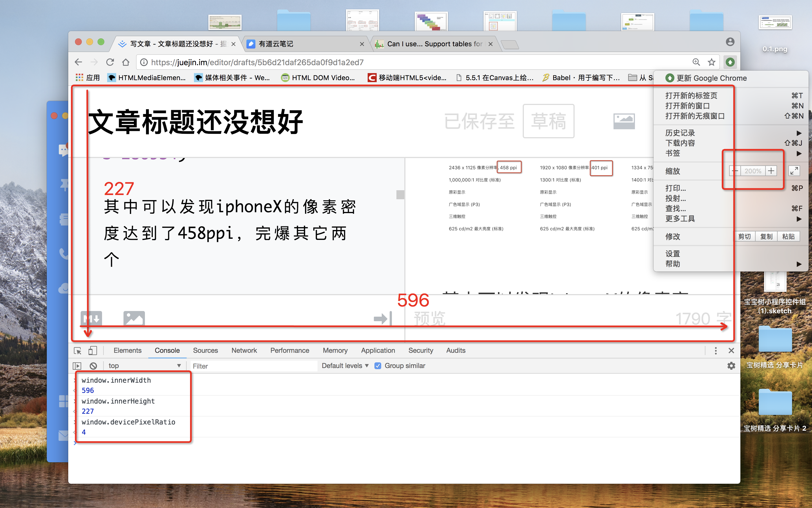Viewport: 812px width, 508px height.
Task: Switch to the Network tab
Action: click(244, 351)
